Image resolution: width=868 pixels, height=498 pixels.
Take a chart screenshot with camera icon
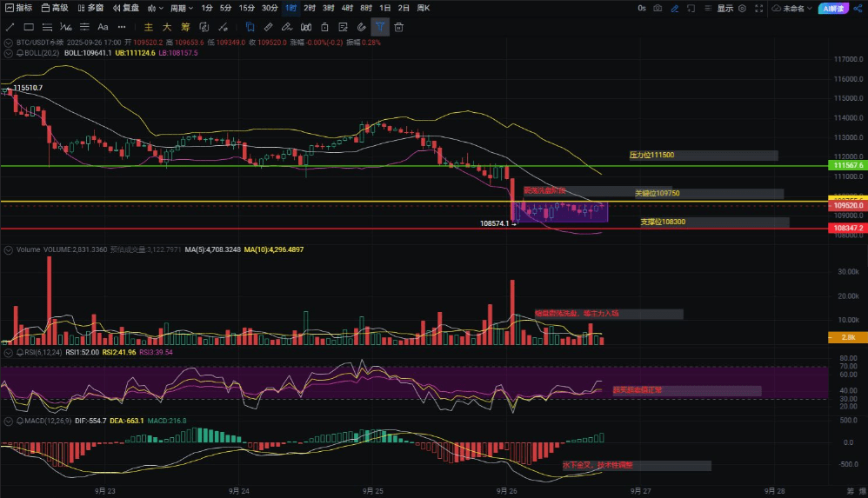(658, 9)
